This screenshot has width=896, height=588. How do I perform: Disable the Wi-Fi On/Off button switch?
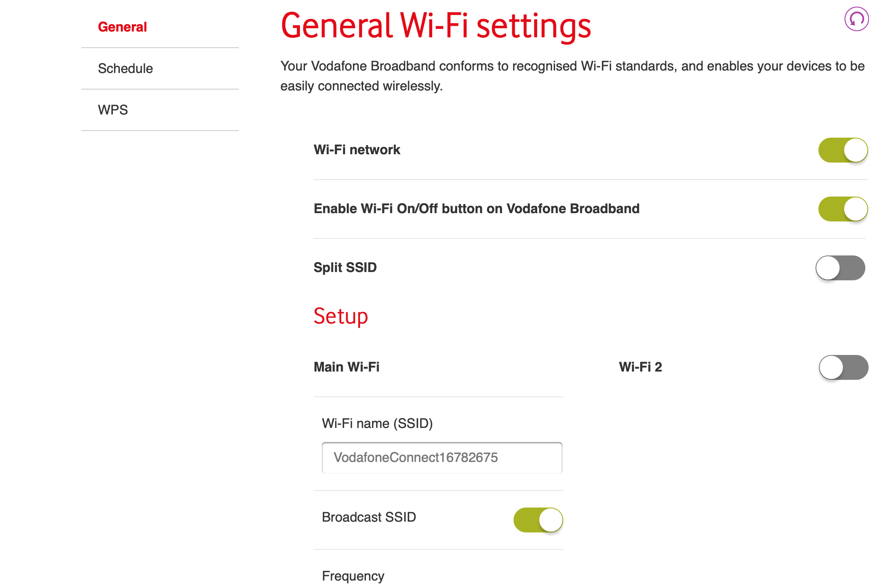pyautogui.click(x=842, y=209)
